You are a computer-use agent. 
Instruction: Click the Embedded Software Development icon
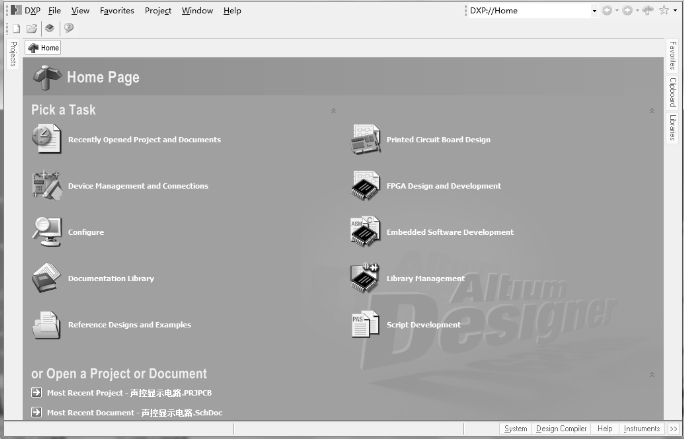tap(366, 231)
